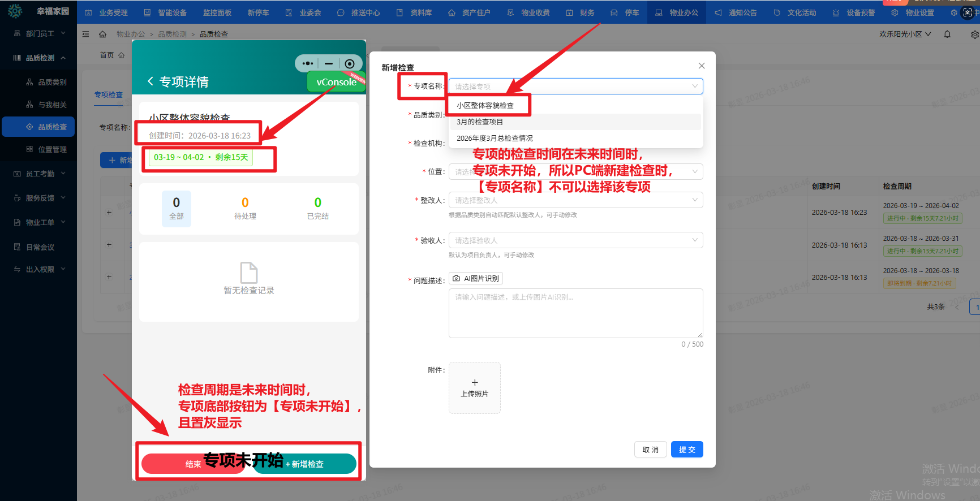This screenshot has width=980, height=501.
Task: Click the 停车 car icon in top nav
Action: [x=614, y=12]
